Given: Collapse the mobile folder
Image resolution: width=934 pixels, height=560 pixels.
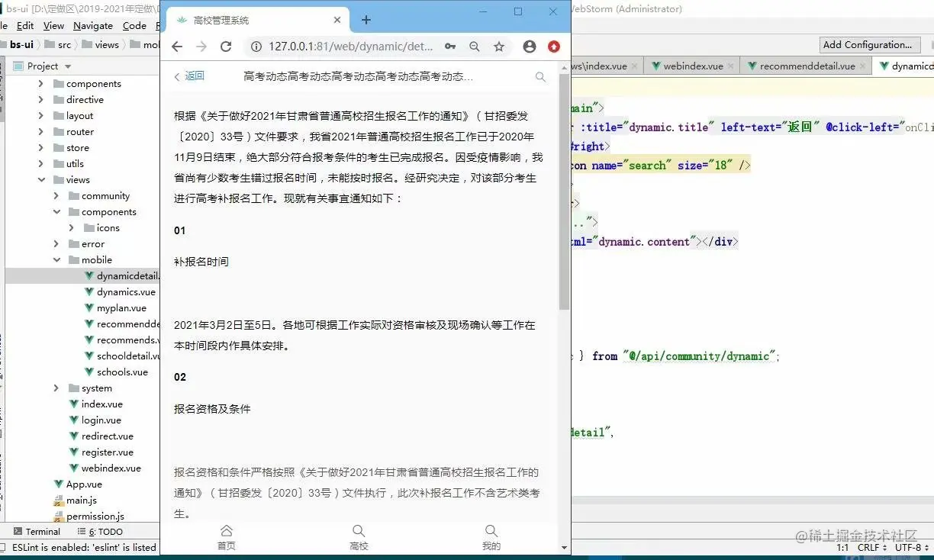Looking at the screenshot, I should 56,260.
